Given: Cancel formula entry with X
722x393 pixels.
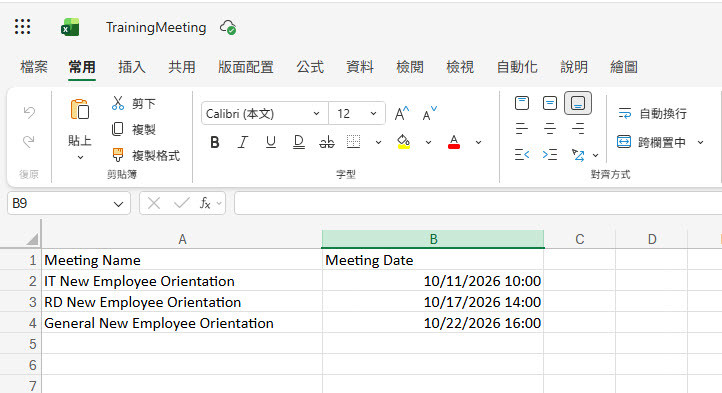Looking at the screenshot, I should [x=154, y=203].
